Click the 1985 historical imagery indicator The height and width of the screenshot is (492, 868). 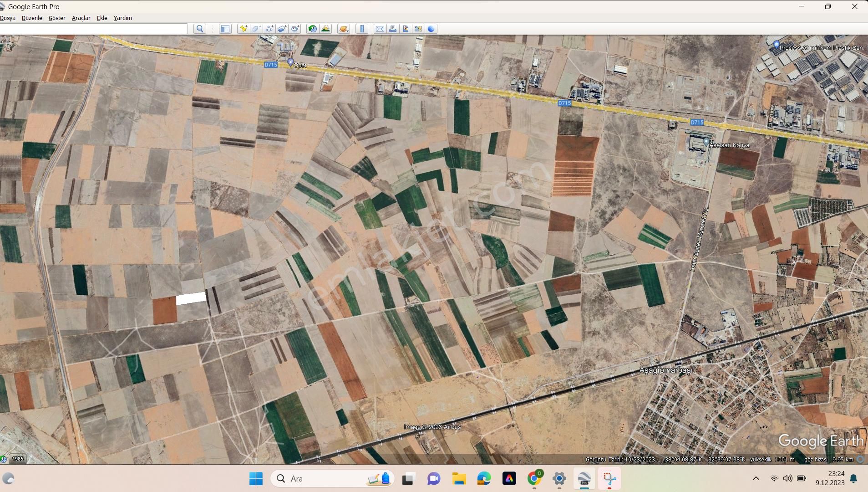pyautogui.click(x=17, y=459)
